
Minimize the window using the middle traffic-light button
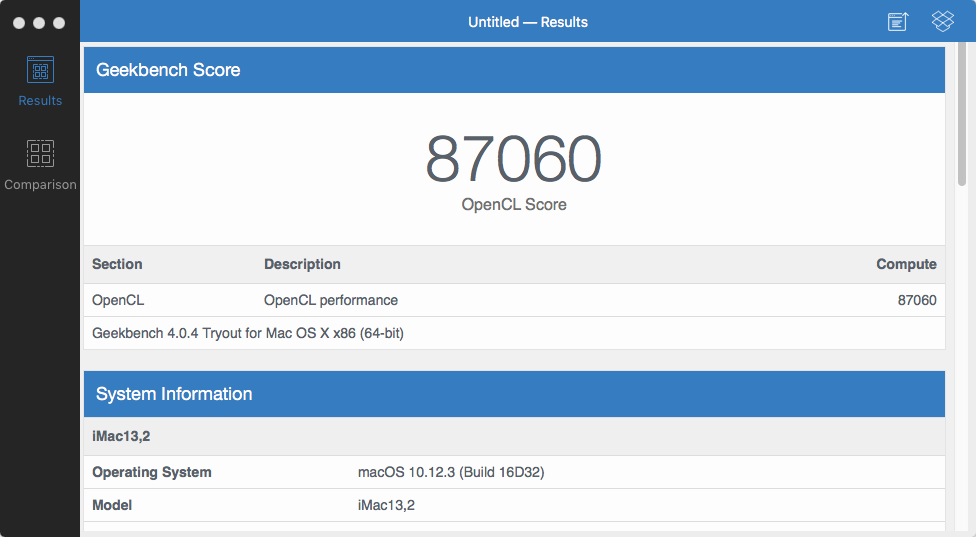click(39, 22)
